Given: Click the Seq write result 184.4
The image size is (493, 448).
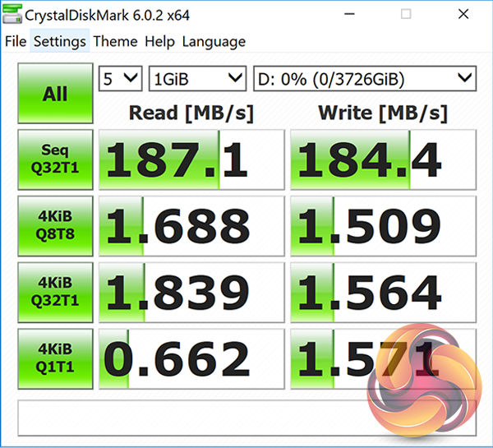Looking at the screenshot, I should 383,159.
